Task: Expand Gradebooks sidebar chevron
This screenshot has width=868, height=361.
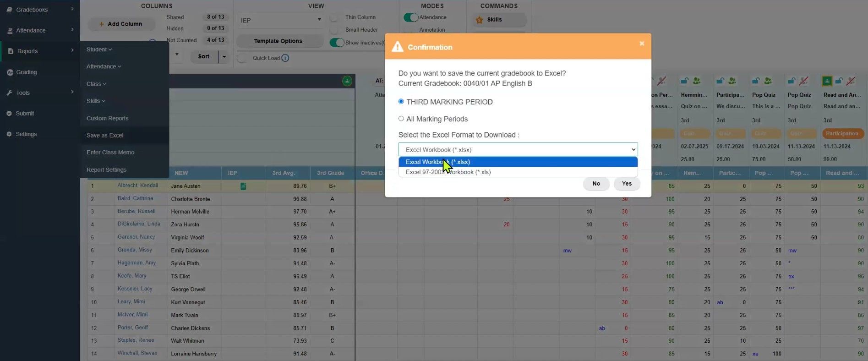Action: 72,9
